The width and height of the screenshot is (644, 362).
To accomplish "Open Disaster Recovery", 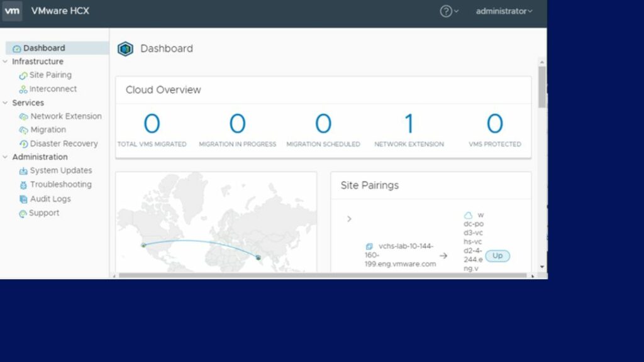I will click(63, 143).
